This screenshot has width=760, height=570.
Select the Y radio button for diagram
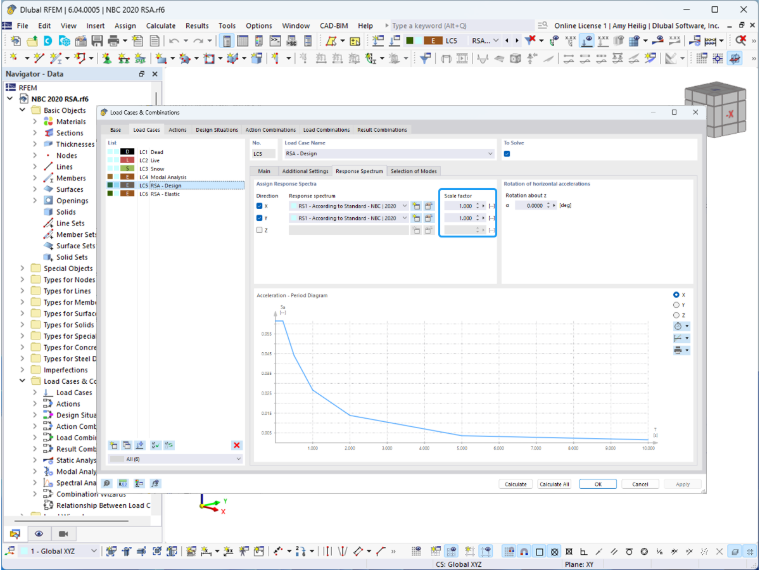tap(676, 305)
